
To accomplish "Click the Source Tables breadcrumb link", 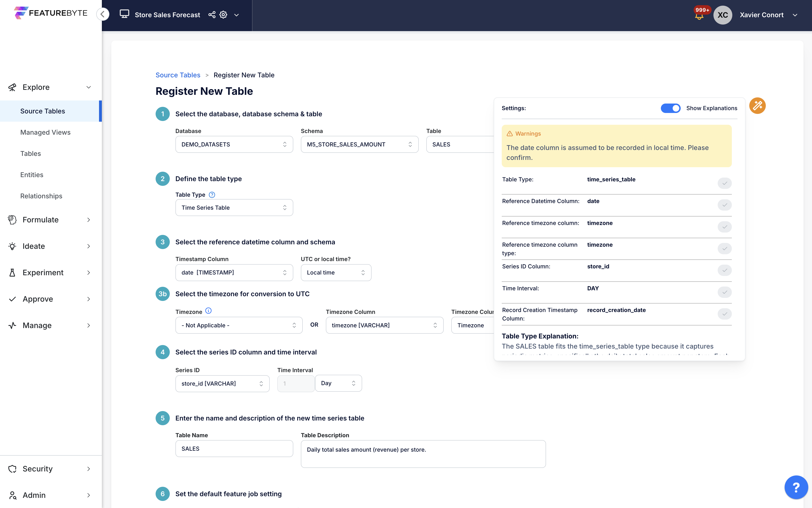I will [178, 75].
